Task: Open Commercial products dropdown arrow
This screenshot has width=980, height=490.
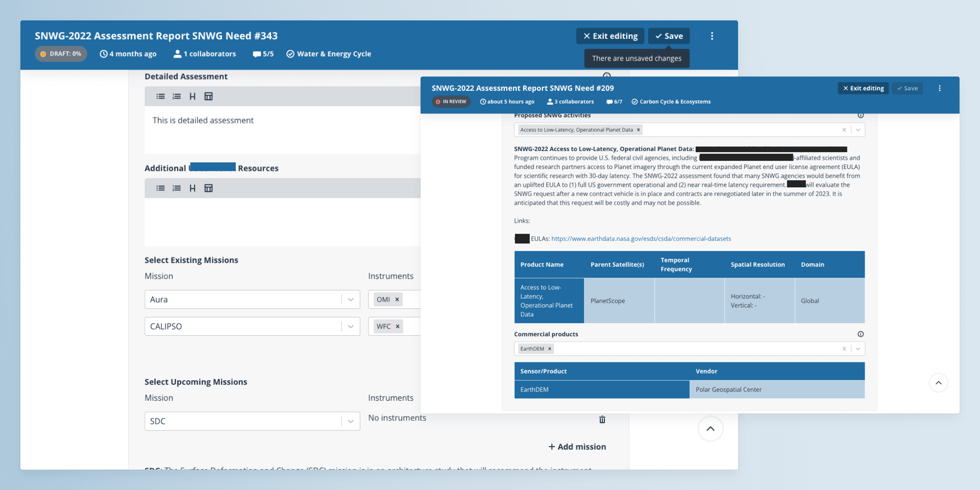Action: [858, 349]
